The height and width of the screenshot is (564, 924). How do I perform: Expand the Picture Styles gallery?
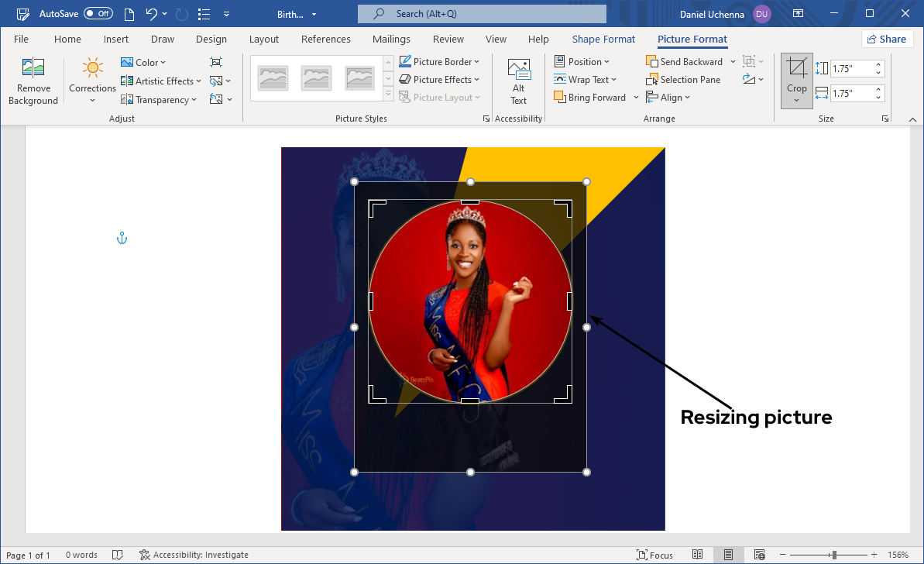(388, 95)
